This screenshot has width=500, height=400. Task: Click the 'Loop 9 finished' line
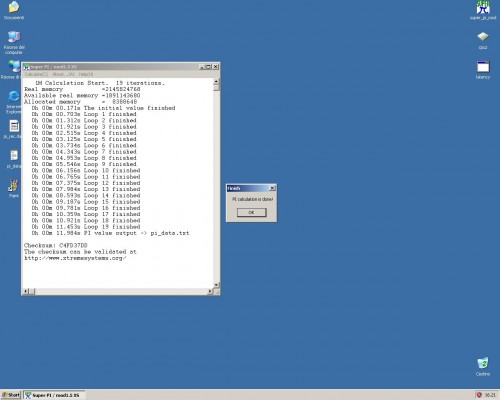(x=84, y=164)
